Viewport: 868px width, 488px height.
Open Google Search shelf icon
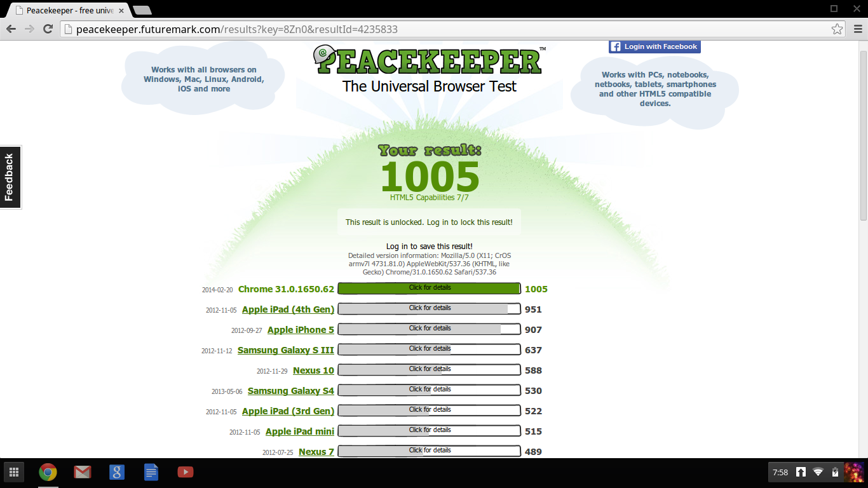coord(116,472)
